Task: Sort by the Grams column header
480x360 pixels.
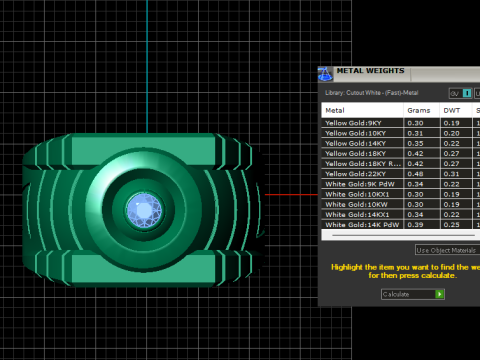Action: (421, 110)
